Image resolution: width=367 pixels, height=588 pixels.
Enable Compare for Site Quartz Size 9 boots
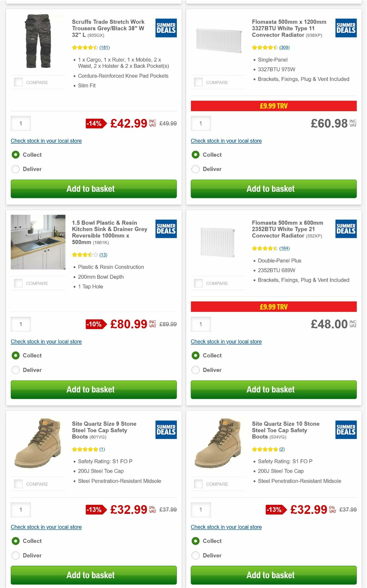pyautogui.click(x=18, y=484)
